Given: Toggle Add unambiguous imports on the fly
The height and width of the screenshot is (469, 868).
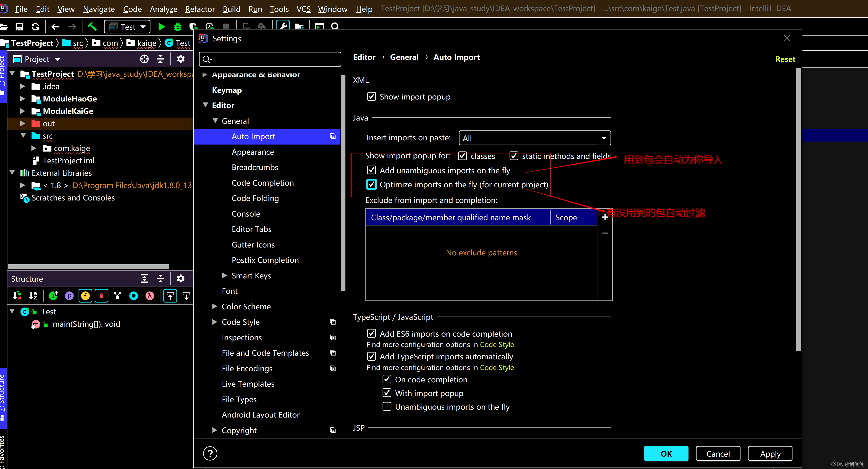Looking at the screenshot, I should (x=371, y=170).
